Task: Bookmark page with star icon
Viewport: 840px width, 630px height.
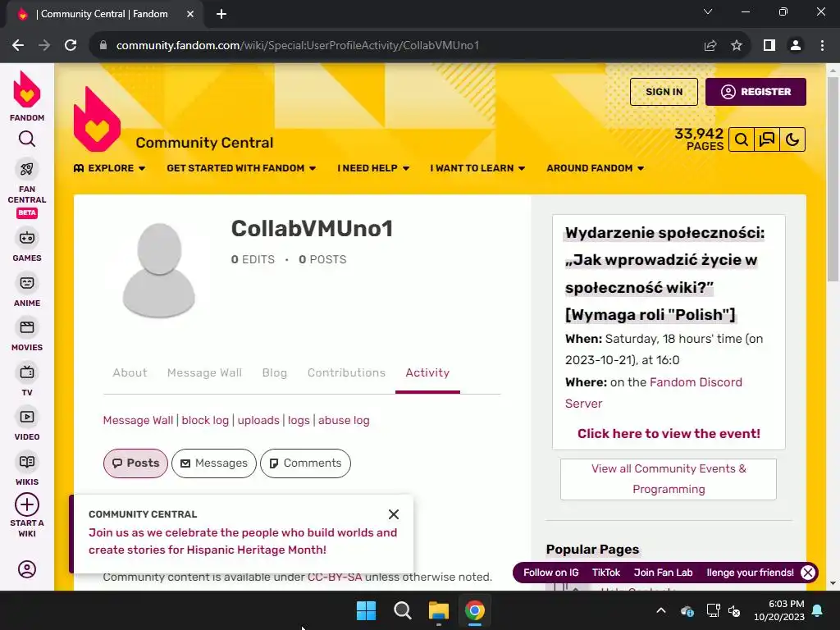Action: coord(737,46)
